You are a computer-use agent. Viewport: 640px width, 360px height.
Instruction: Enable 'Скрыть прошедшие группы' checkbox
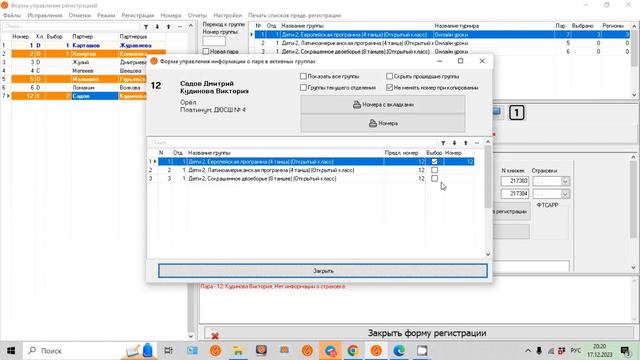389,76
